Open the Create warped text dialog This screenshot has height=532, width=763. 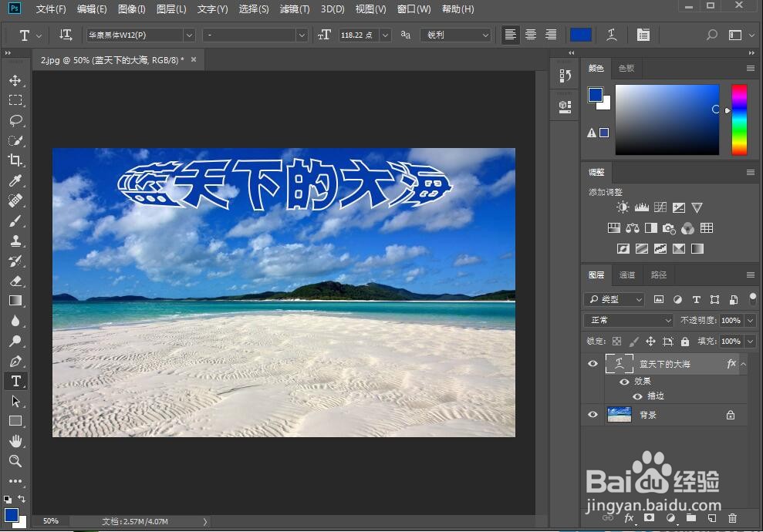point(613,35)
